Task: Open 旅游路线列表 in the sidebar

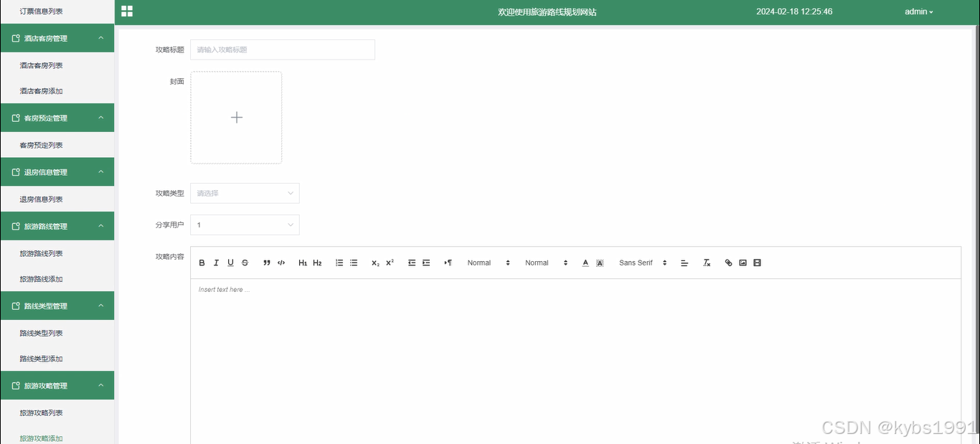Action: tap(41, 253)
